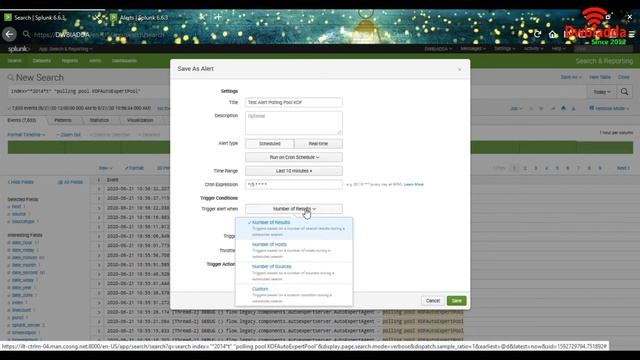Switch to the Visualization tab
Viewport: 640px width, 360px height.
[x=140, y=120]
